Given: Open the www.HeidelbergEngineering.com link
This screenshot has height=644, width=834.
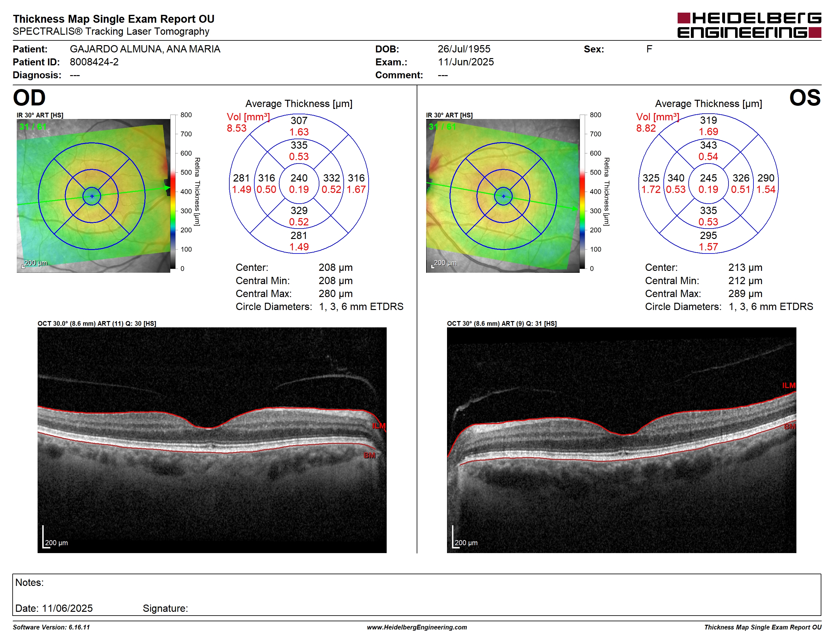Looking at the screenshot, I should 417,627.
